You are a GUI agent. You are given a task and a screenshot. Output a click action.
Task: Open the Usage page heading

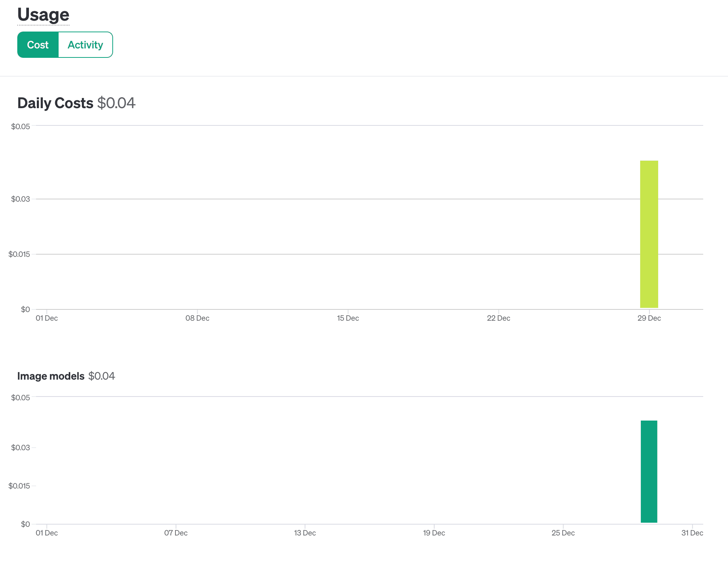coord(43,15)
